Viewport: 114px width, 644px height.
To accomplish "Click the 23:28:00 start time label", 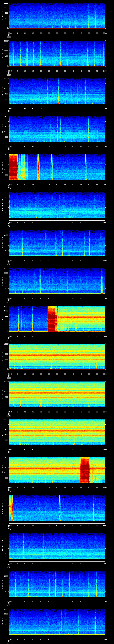I will tap(9, 260).
